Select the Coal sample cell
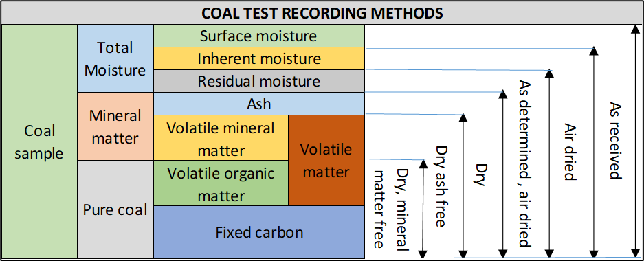The image size is (644, 261). point(39,141)
